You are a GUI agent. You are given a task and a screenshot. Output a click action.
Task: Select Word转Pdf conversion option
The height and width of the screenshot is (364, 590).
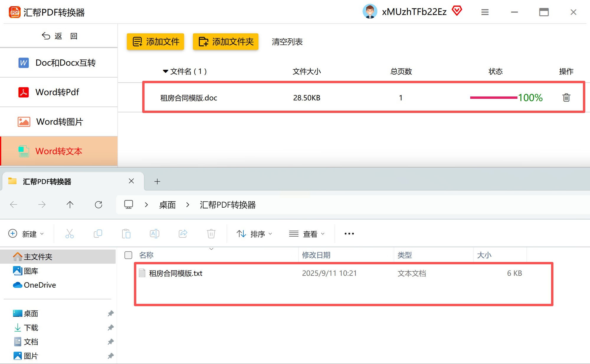point(57,92)
